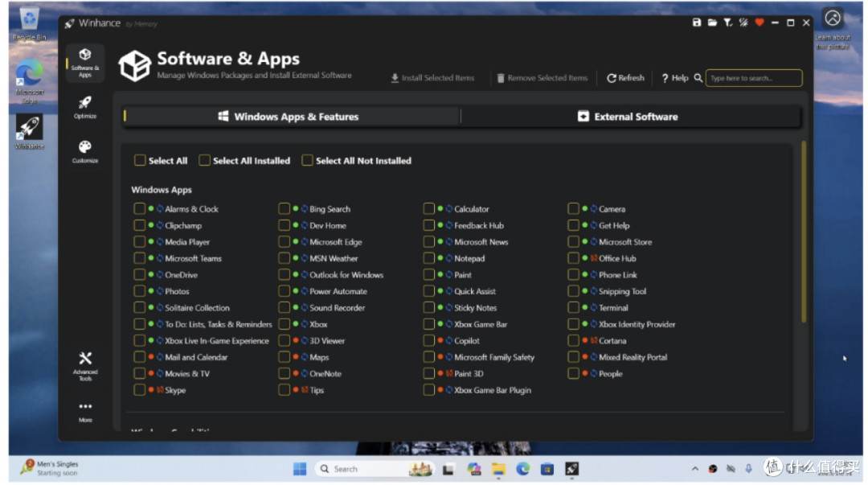Click Remove Selected Items button

542,78
